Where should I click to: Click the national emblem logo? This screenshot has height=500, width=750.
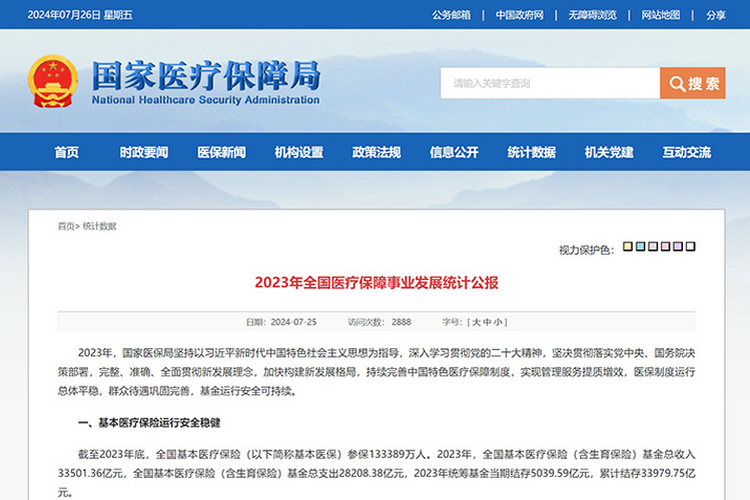point(53,81)
